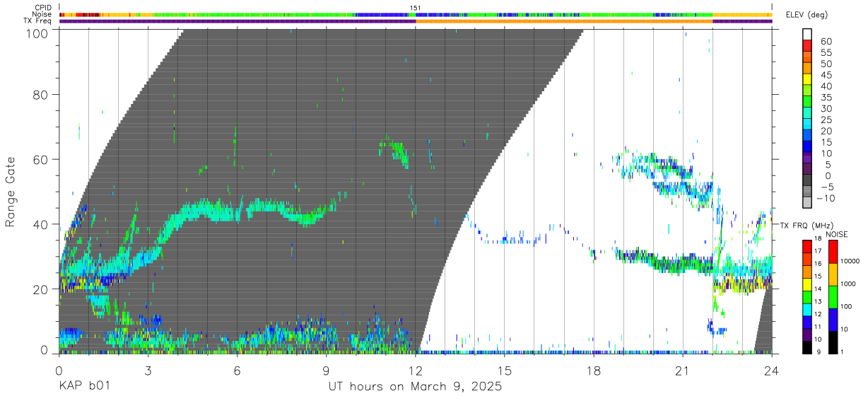Screen dimensions: 868x401
Task: Pick the green segment of NOISE colorbar
Action: click(833, 296)
